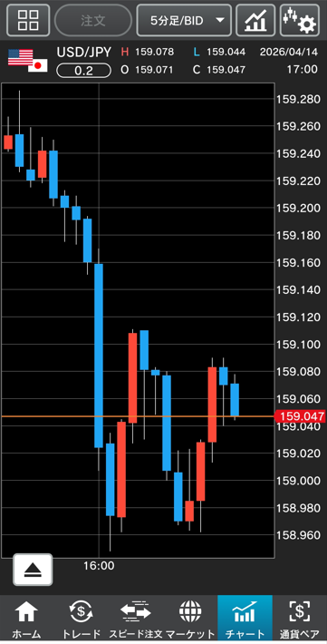
Task: Select the 159.280 price axis label
Action: click(298, 99)
